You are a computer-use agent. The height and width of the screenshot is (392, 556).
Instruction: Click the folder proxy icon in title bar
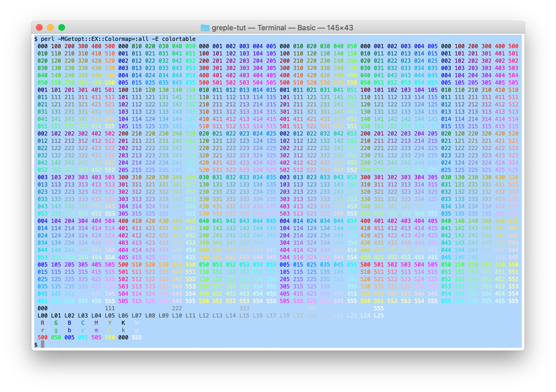coord(205,28)
